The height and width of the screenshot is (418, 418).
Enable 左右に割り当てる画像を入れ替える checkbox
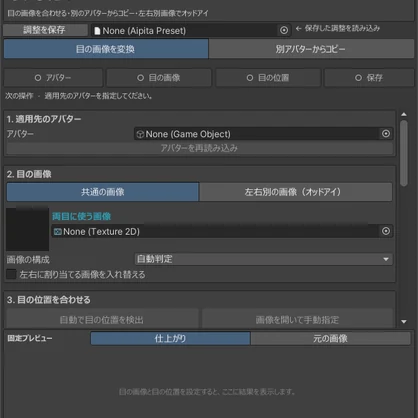pyautogui.click(x=11, y=274)
